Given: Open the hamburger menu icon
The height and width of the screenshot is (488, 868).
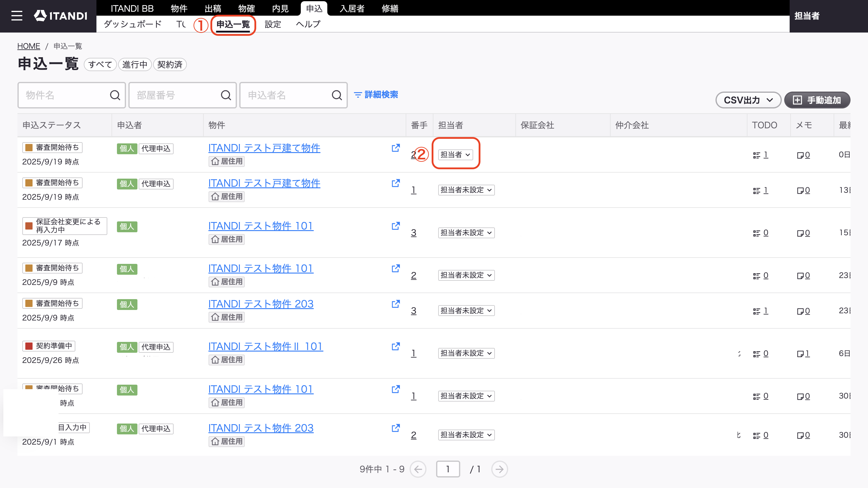Looking at the screenshot, I should 17,16.
